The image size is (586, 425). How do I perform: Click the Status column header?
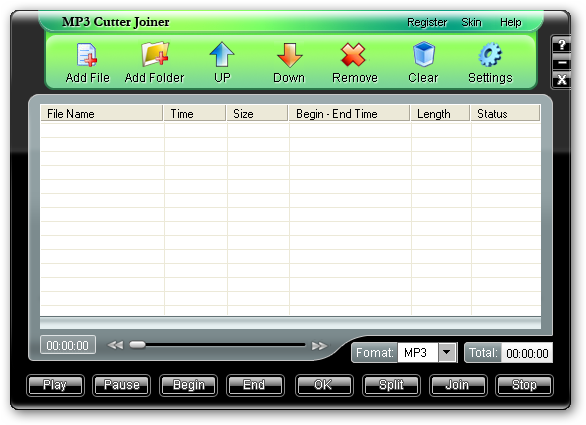[505, 113]
